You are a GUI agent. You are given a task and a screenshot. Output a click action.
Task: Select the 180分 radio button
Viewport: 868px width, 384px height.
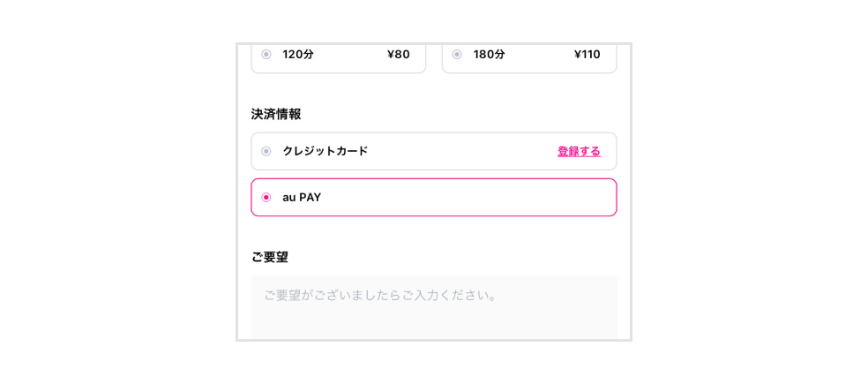pos(457,55)
